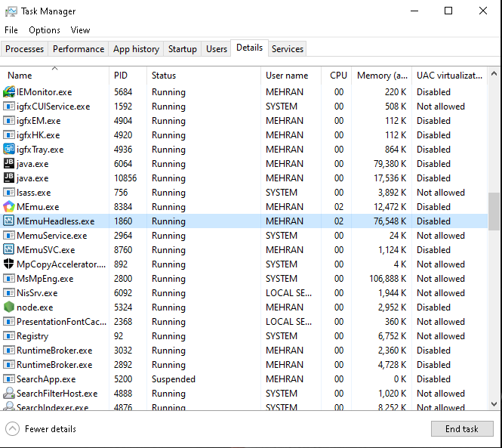Select the 76,548 K memory value

click(390, 221)
